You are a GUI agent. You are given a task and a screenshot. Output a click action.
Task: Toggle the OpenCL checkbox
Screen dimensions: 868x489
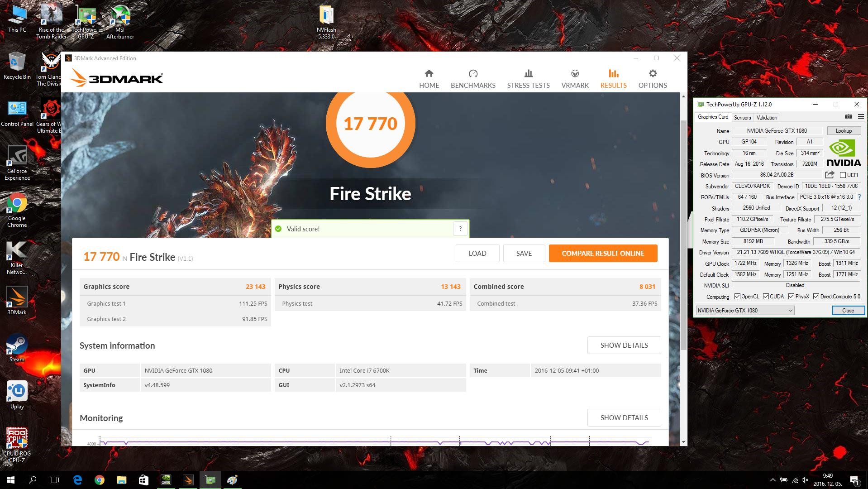(x=737, y=297)
